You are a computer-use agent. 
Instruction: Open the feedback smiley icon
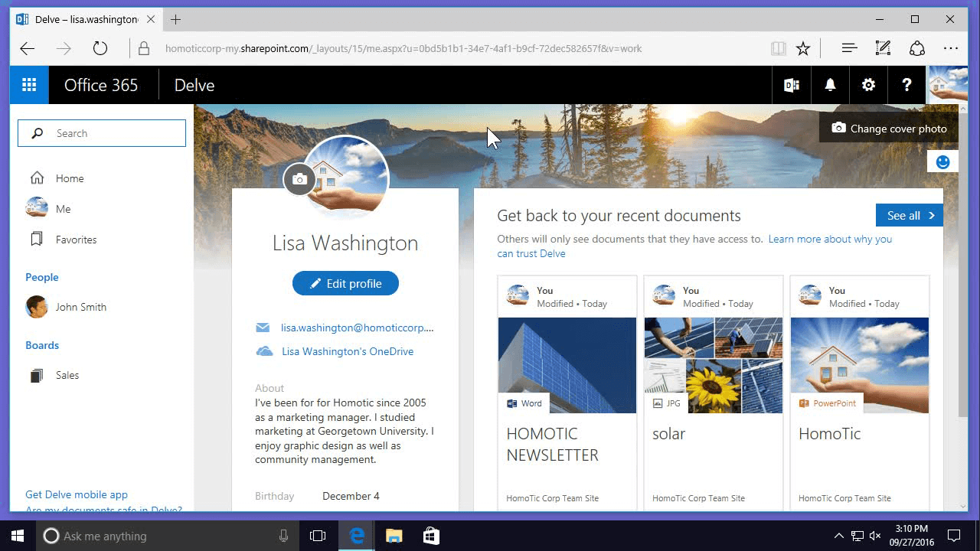point(942,161)
